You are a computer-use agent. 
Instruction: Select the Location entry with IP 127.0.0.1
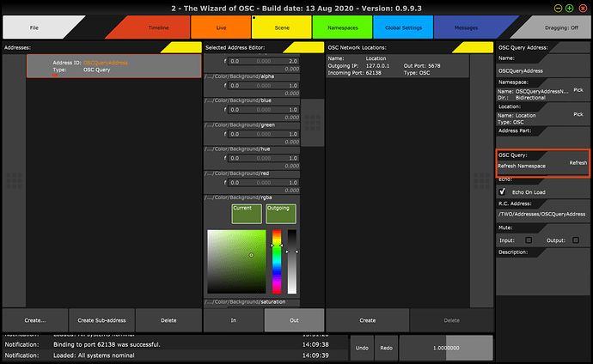coord(397,66)
